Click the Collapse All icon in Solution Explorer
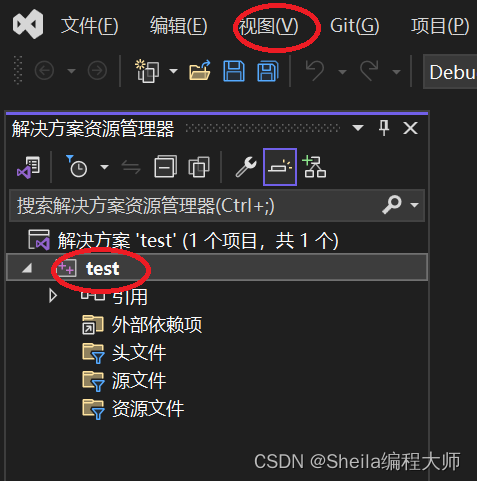Screen dimensions: 477x481 [165, 167]
